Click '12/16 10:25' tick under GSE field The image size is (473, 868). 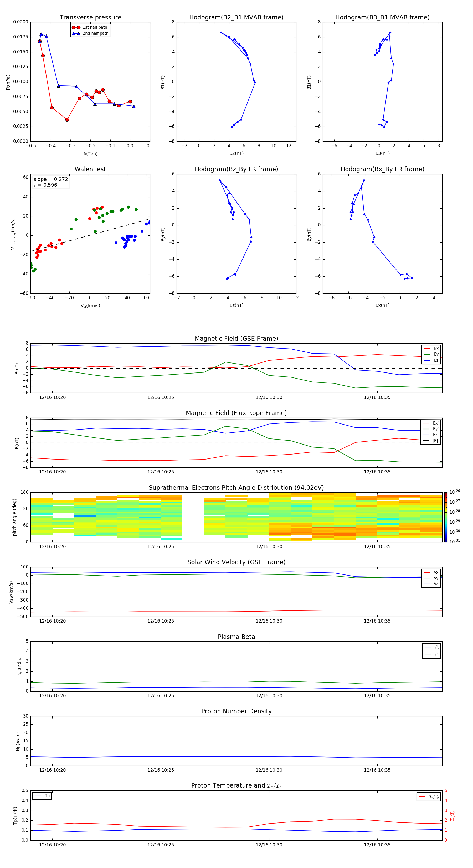(x=161, y=398)
